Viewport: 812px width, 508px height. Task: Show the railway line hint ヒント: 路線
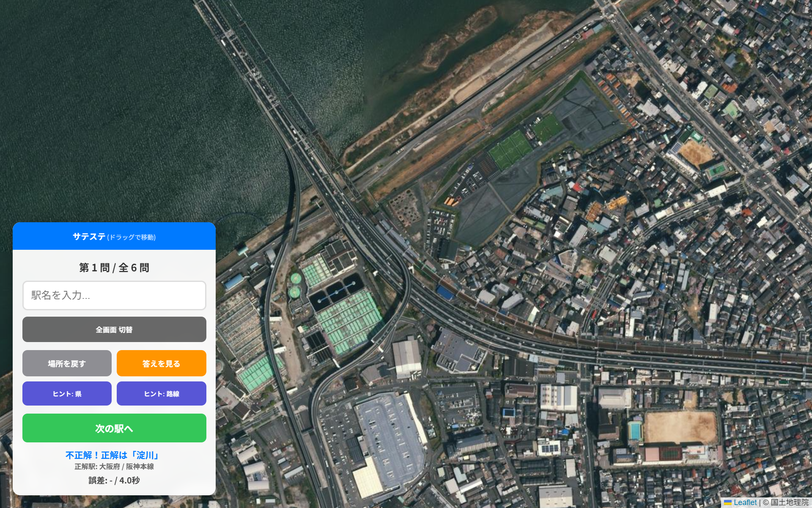point(162,394)
